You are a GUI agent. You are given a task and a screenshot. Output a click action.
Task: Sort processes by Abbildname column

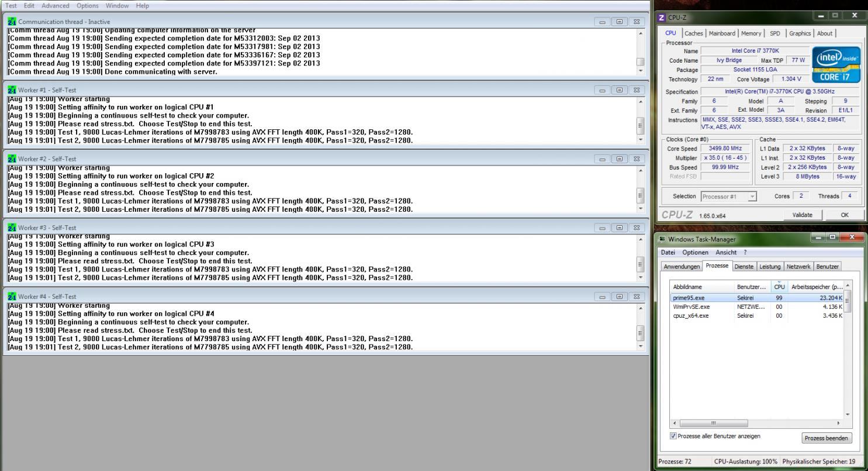click(702, 287)
